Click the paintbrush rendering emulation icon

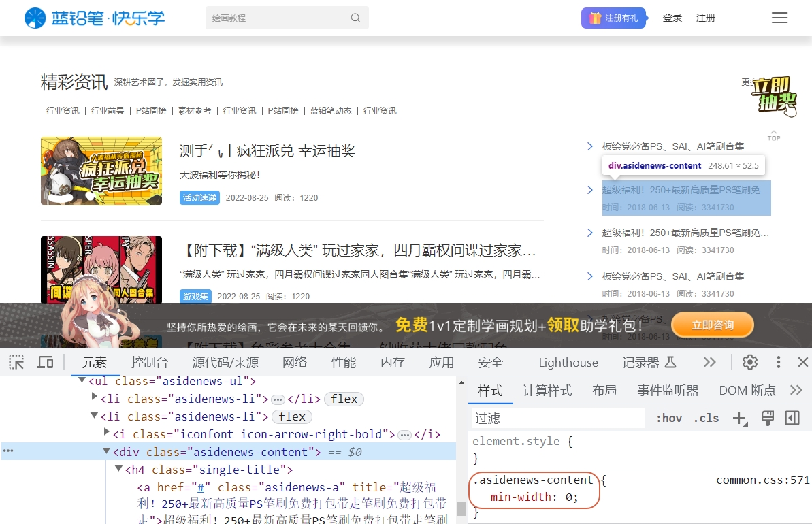[x=768, y=418]
